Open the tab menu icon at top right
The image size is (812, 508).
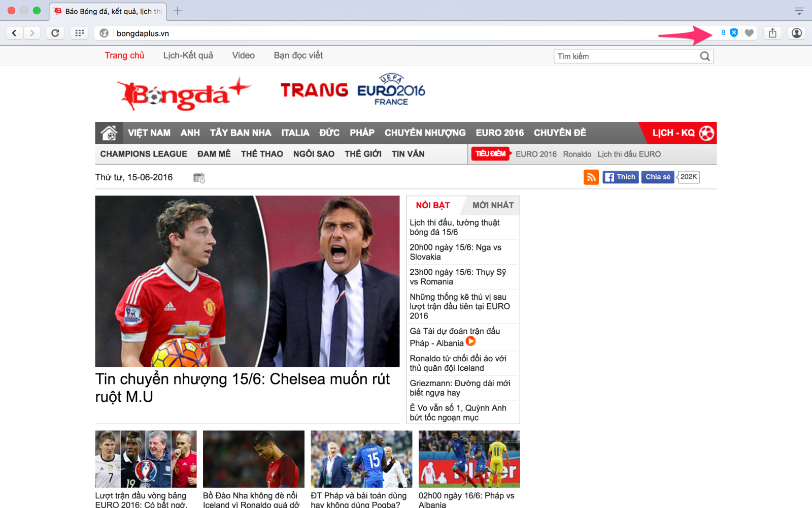(x=799, y=11)
